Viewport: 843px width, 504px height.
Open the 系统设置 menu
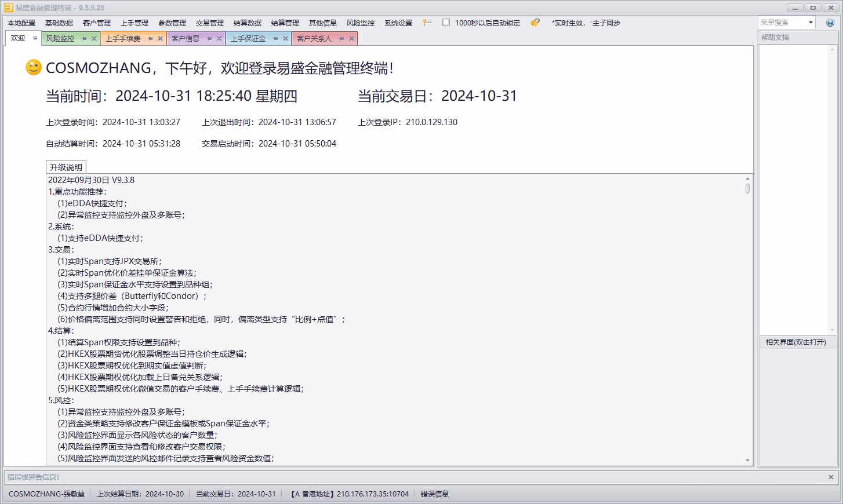pos(398,23)
